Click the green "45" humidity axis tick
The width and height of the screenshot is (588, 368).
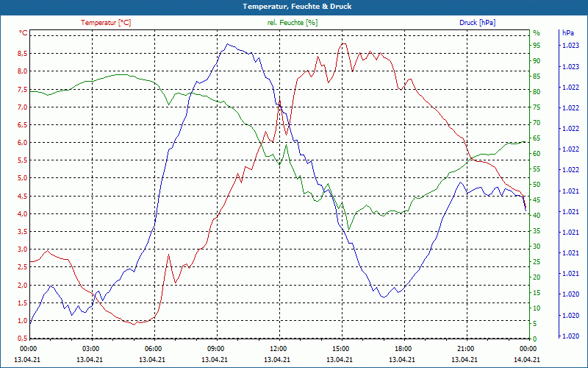pos(537,199)
